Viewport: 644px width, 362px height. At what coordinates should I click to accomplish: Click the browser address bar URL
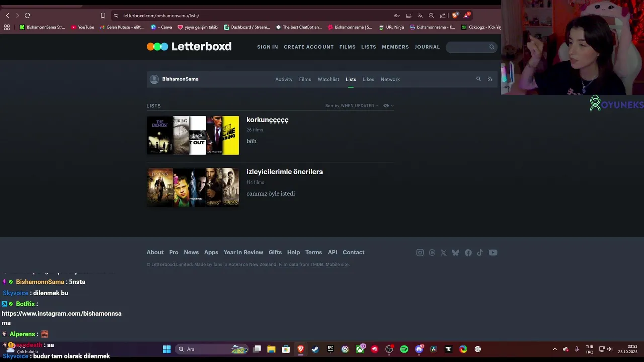tap(161, 16)
